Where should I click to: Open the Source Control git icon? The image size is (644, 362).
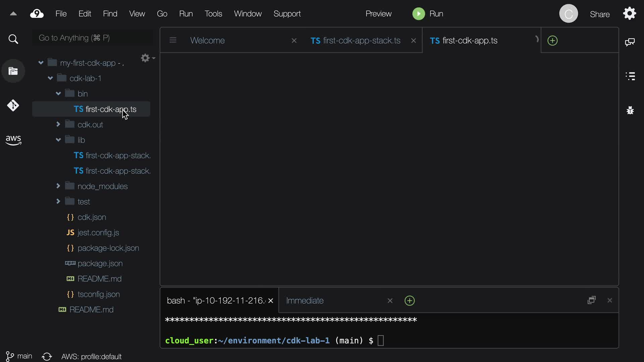point(13,106)
